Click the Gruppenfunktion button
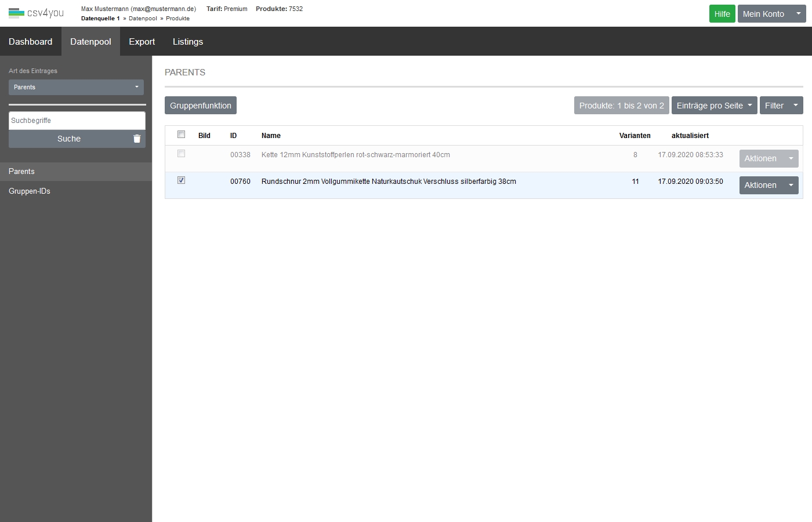Viewport: 812px width, 522px height. pos(201,106)
